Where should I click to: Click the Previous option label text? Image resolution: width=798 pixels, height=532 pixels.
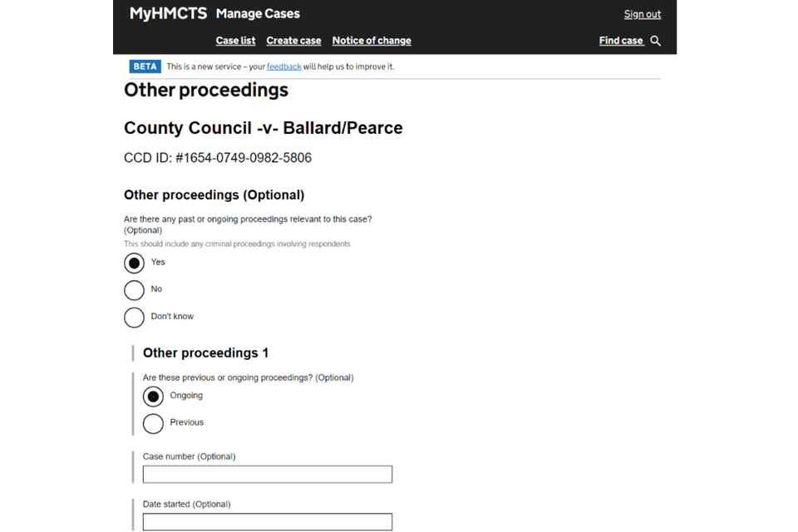tap(186, 422)
